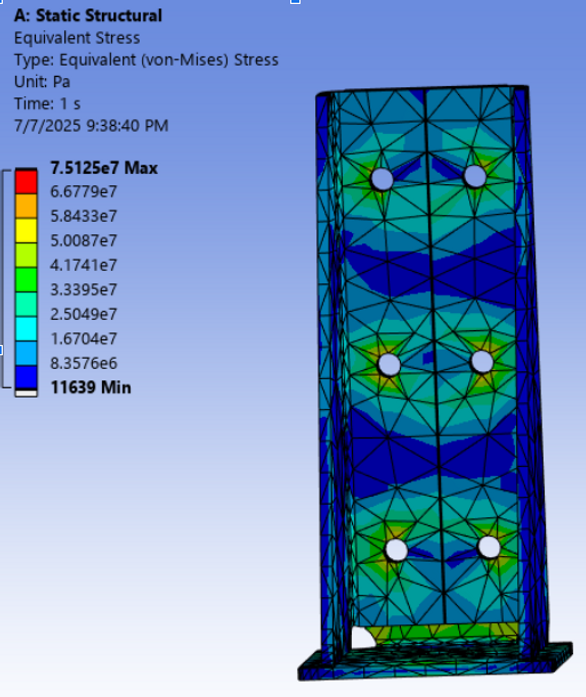Pick the cyan legend color band
Screen dimensions: 586x697
[x=26, y=328]
